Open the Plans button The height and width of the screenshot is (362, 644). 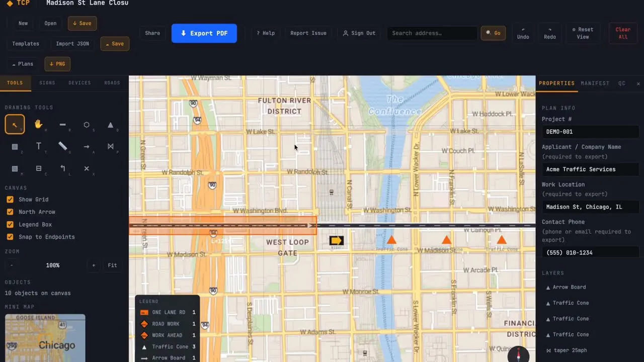pos(23,64)
